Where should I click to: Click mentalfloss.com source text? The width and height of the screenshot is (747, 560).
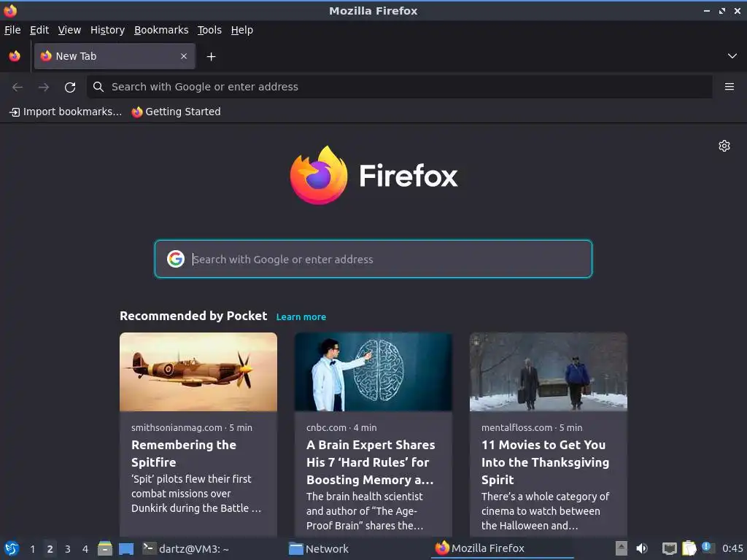tap(517, 427)
